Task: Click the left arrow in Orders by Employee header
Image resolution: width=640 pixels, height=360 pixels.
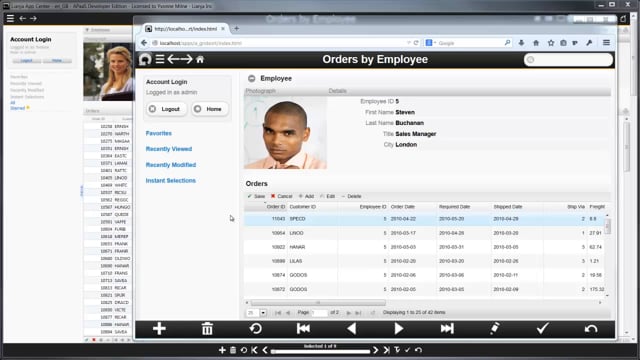Action: point(173,59)
